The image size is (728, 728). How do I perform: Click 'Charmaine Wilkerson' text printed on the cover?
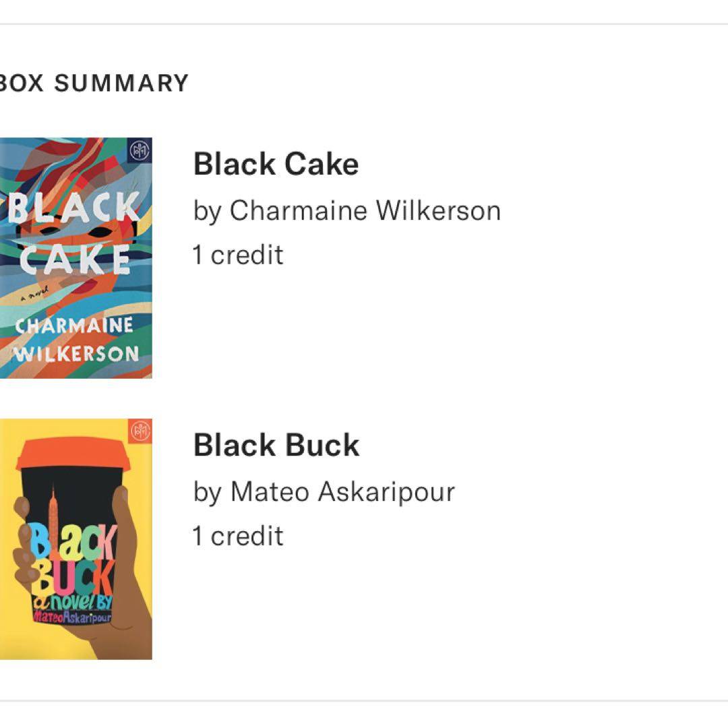pos(75,339)
